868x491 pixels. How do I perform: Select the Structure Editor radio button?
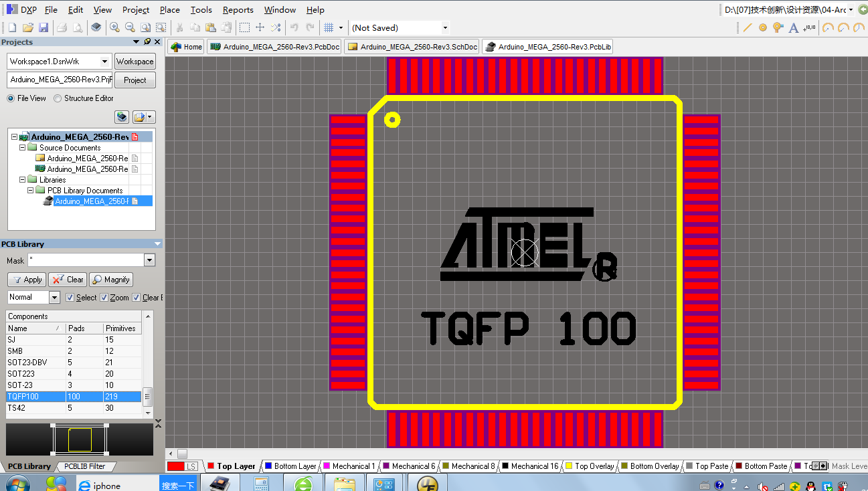[x=58, y=98]
